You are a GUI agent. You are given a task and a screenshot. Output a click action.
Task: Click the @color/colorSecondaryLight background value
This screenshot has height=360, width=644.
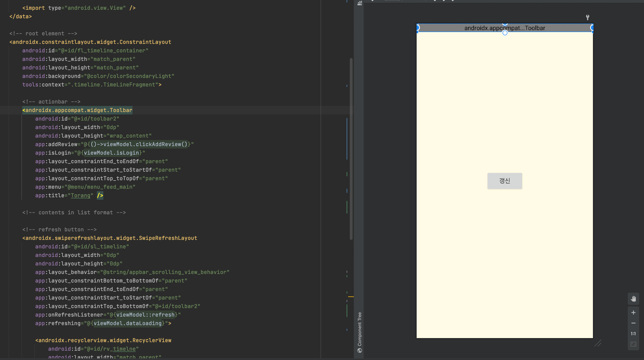(x=129, y=76)
